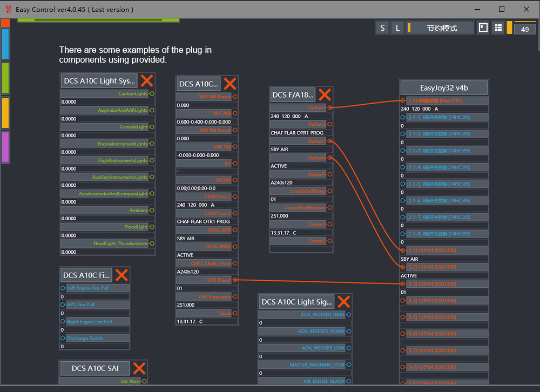Viewport: 540px width, 392px height.
Task: Close the DCS A10C SAI node
Action: click(x=139, y=368)
